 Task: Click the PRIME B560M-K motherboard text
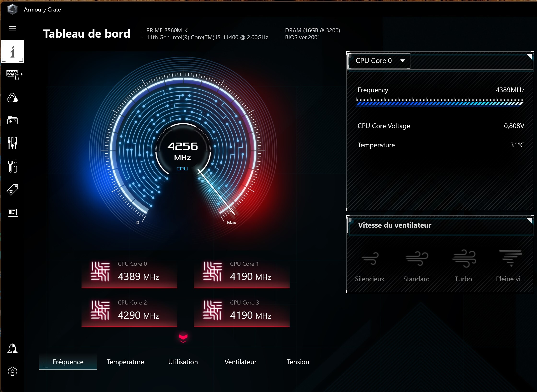click(167, 30)
